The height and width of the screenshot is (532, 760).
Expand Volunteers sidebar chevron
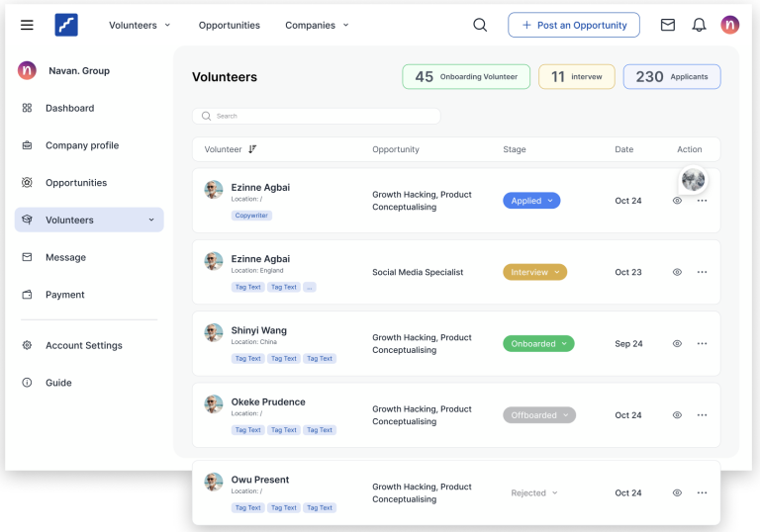[x=151, y=220]
